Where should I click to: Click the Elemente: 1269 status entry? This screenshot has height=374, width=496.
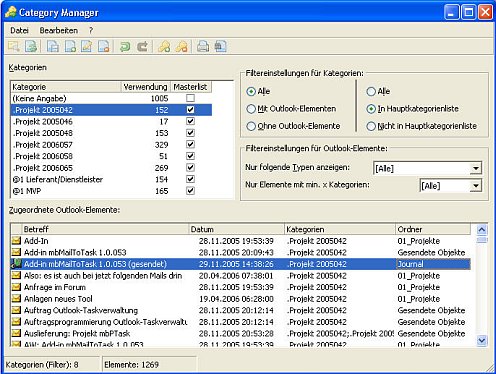(131, 365)
